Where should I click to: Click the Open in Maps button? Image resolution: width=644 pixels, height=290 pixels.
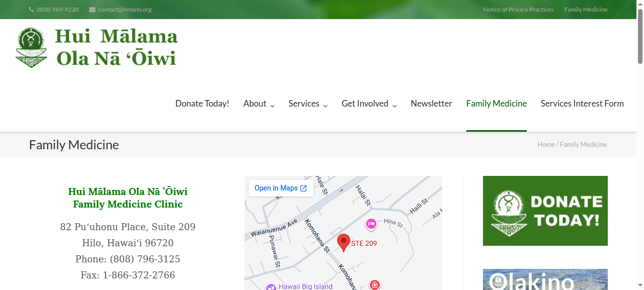[x=281, y=188]
